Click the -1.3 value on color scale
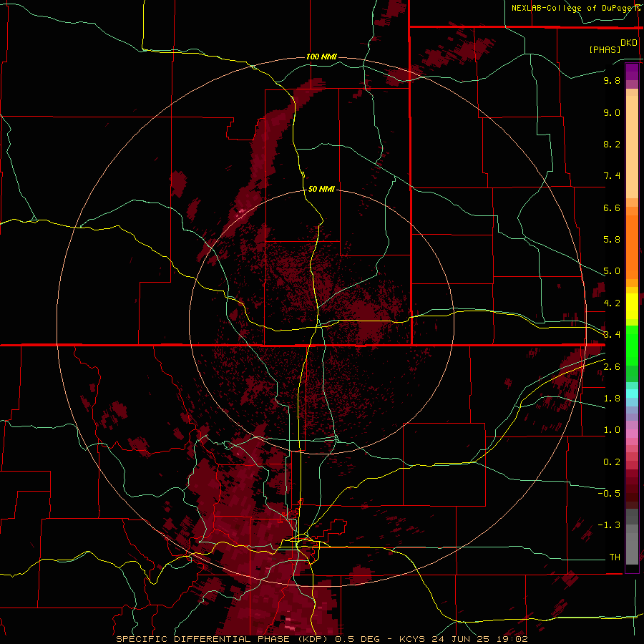Viewport: 644px width, 644px height. pyautogui.click(x=609, y=525)
